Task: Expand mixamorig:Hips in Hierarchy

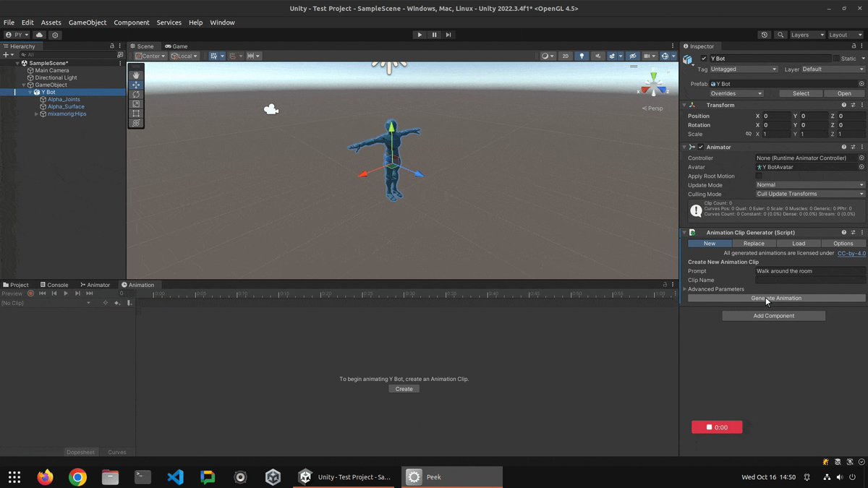Action: (x=37, y=114)
